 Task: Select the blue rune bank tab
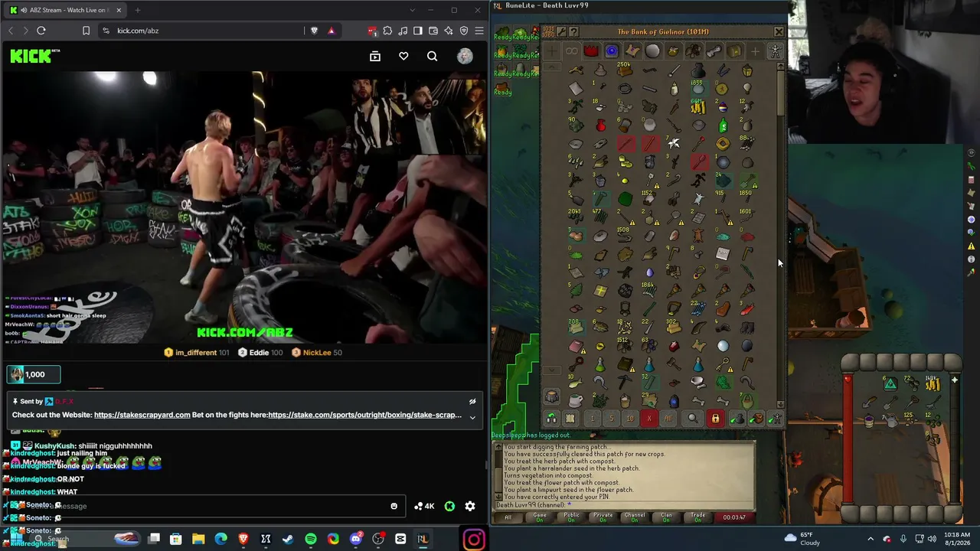pyautogui.click(x=612, y=51)
